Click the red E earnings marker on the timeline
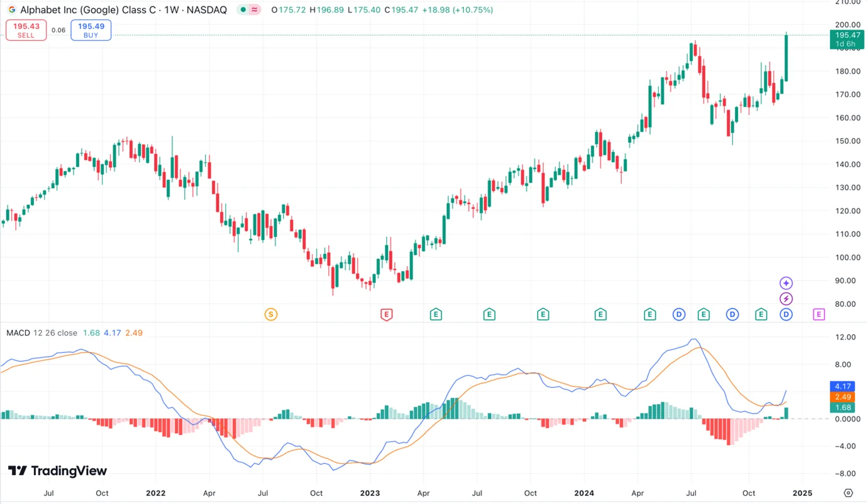Image resolution: width=867 pixels, height=504 pixels. (x=387, y=314)
